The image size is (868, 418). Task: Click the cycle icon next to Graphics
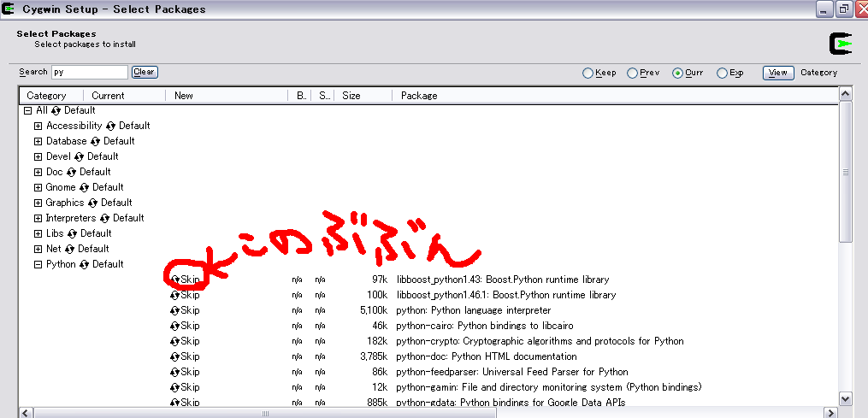(x=92, y=203)
